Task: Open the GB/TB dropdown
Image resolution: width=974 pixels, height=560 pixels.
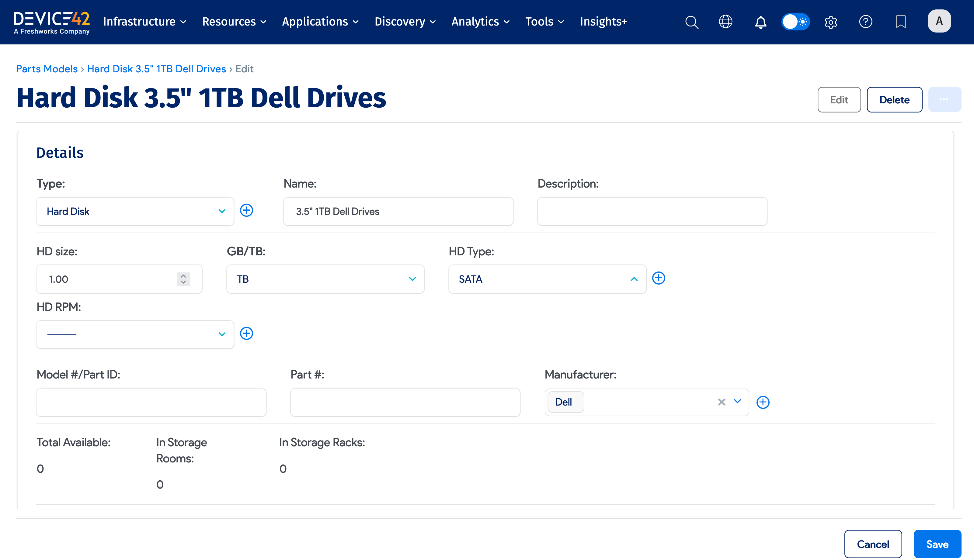Action: coord(412,279)
